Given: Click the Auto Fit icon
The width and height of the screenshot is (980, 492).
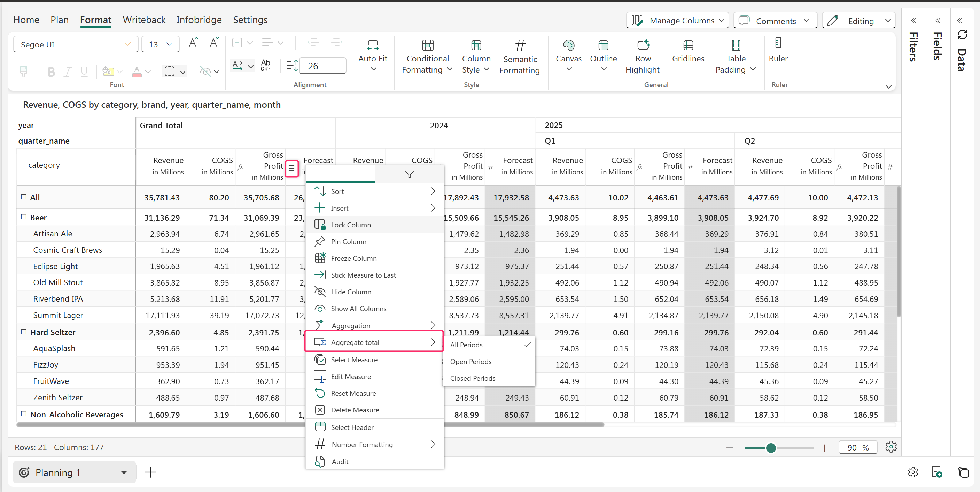Looking at the screenshot, I should (x=372, y=46).
